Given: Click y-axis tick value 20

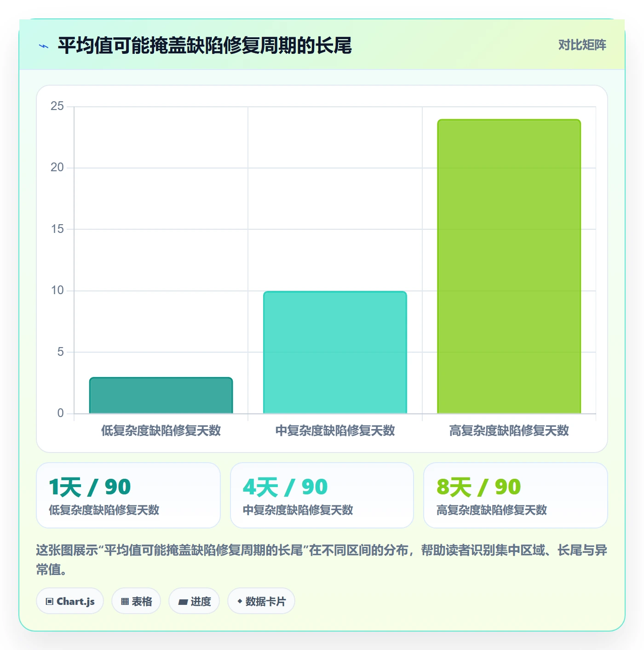Looking at the screenshot, I should click(x=57, y=168).
